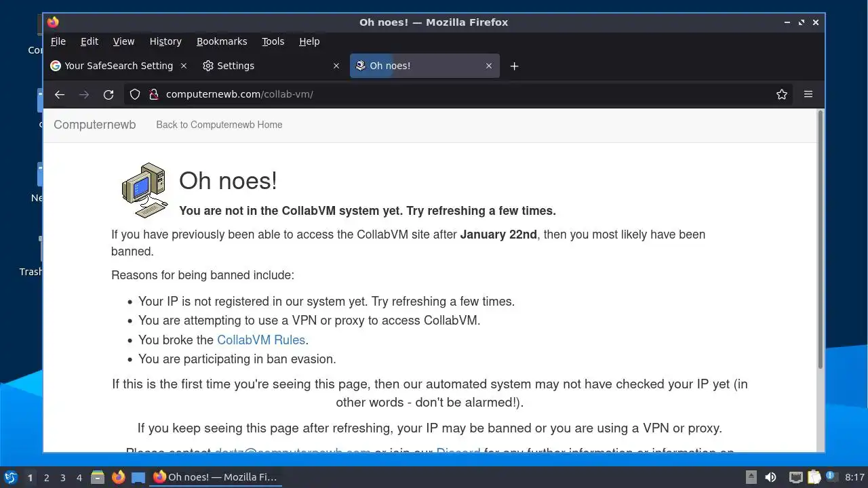Go back to the previous page

(60, 95)
